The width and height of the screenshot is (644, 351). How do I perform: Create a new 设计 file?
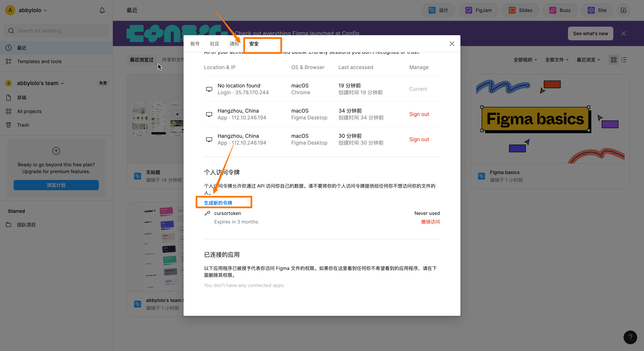pyautogui.click(x=438, y=10)
